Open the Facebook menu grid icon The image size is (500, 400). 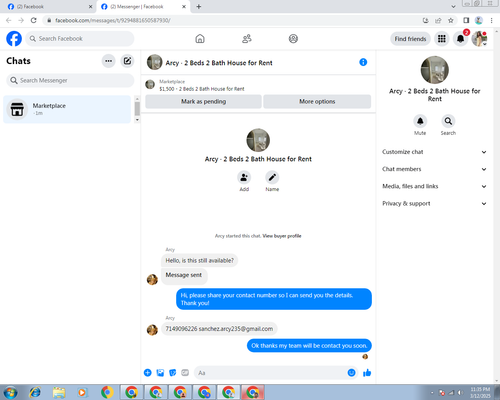click(x=442, y=39)
